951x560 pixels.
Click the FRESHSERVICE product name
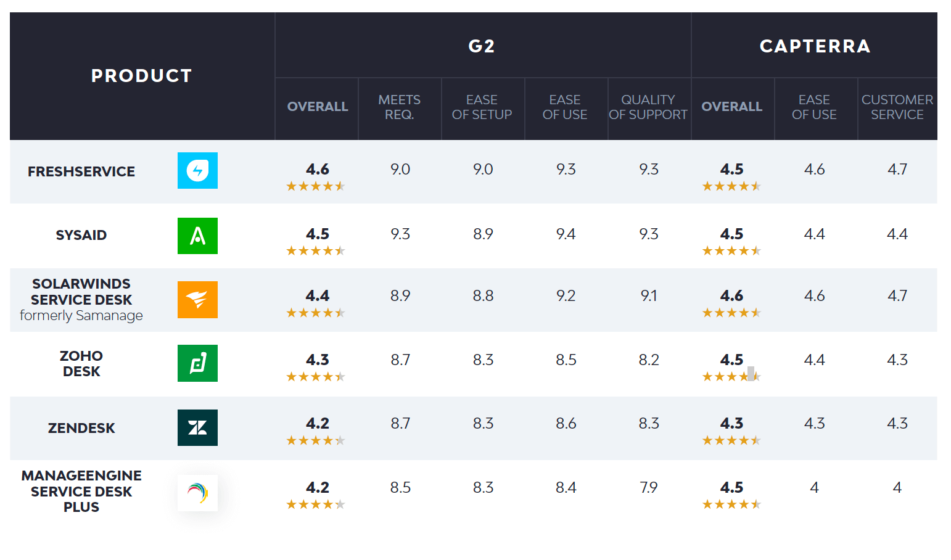81,171
